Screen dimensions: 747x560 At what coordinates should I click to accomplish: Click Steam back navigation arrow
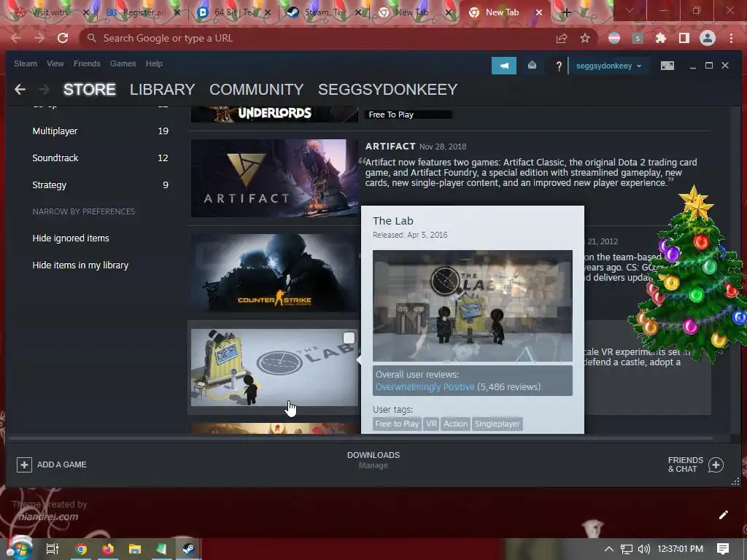[20, 89]
